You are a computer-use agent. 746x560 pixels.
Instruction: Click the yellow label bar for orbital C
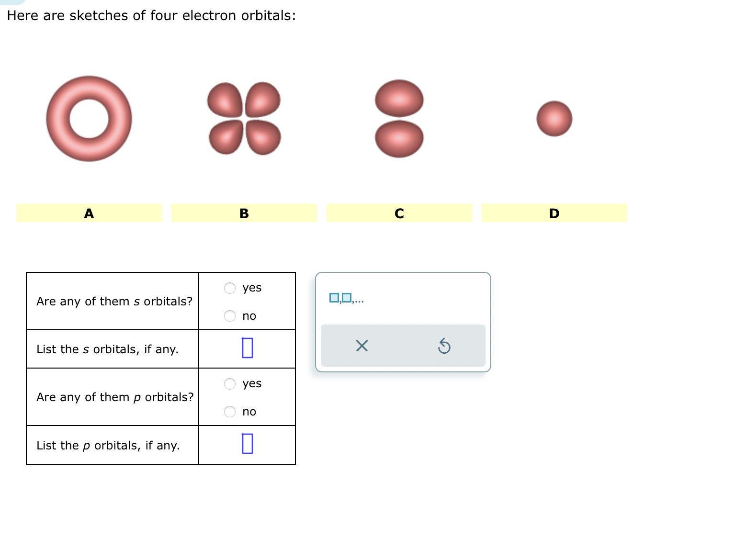point(399,213)
